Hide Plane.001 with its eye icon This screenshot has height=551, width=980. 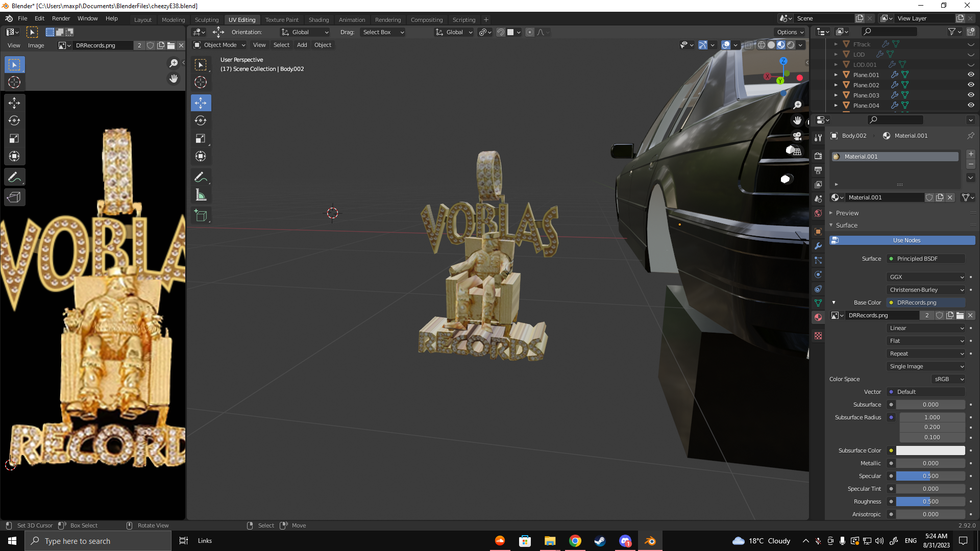click(x=971, y=75)
